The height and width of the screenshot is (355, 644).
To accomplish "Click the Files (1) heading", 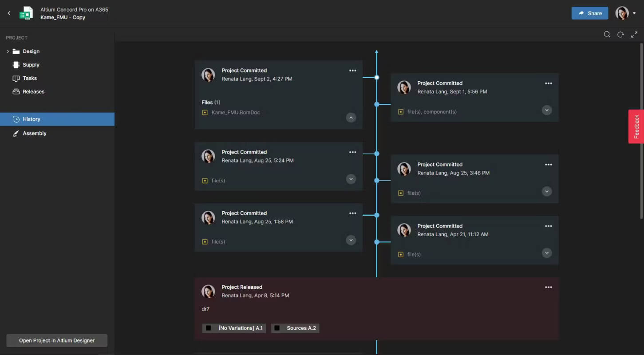I will (211, 103).
